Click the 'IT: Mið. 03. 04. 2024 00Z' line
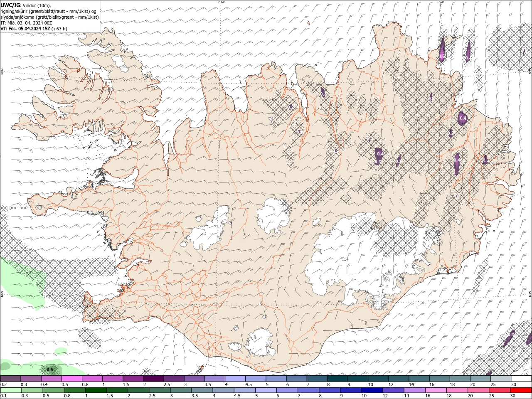 coord(26,23)
